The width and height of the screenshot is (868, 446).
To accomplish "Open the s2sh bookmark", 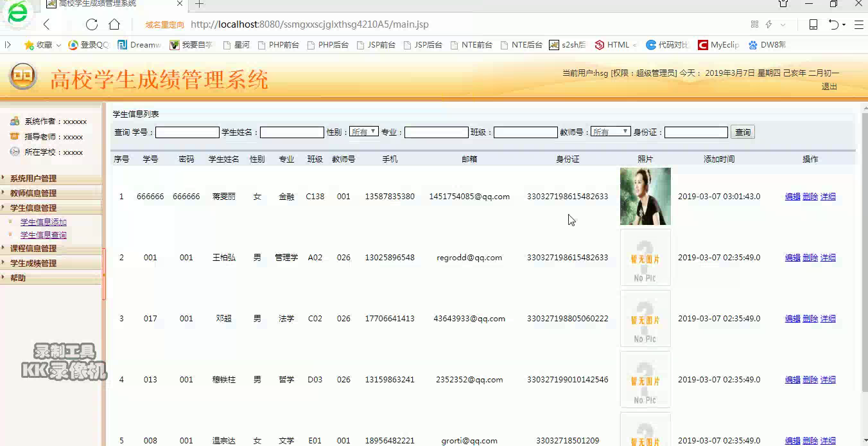I will [568, 45].
